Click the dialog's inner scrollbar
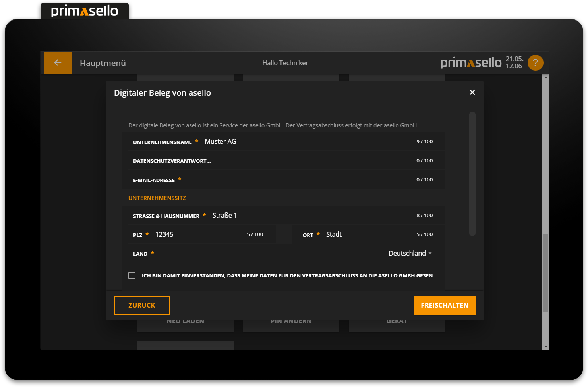 472,174
